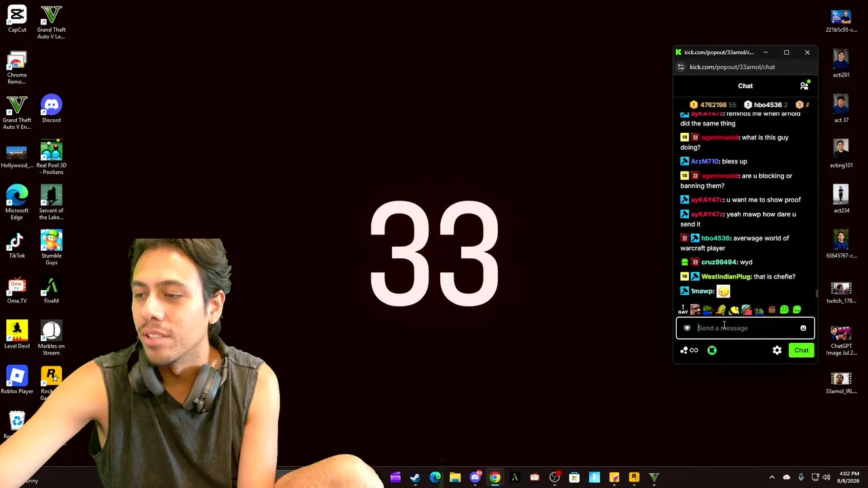Open Servant of the Lake desktop shortcut
The image size is (868, 488).
[52, 203]
